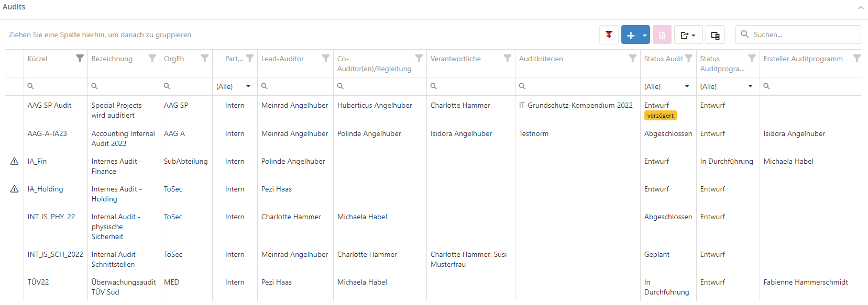
Task: Click filter icon of Ersteller Auditprogramm column
Action: pyautogui.click(x=857, y=58)
